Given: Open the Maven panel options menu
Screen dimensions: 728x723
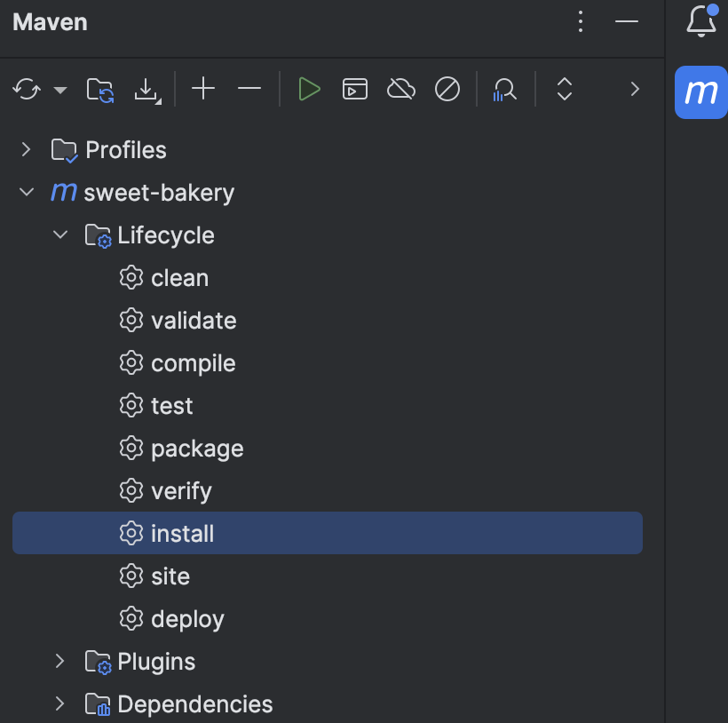Looking at the screenshot, I should click(581, 21).
